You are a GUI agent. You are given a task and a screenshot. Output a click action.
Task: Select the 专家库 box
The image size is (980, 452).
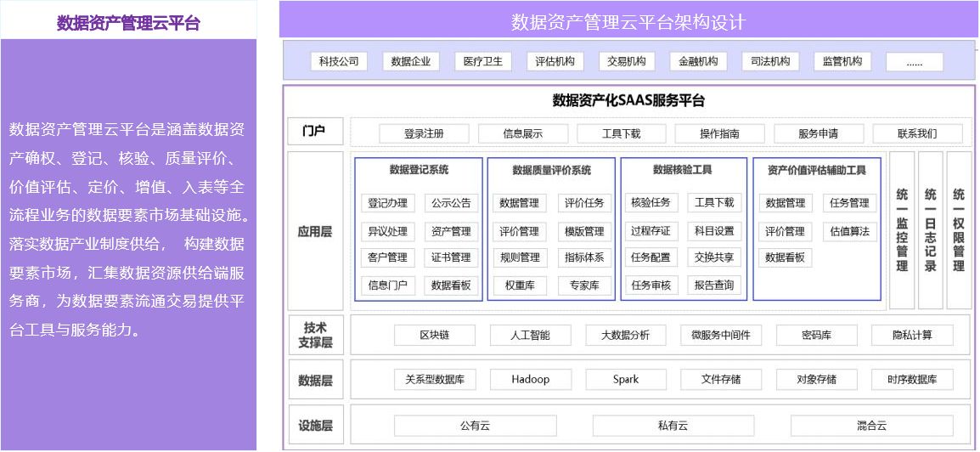tap(584, 285)
